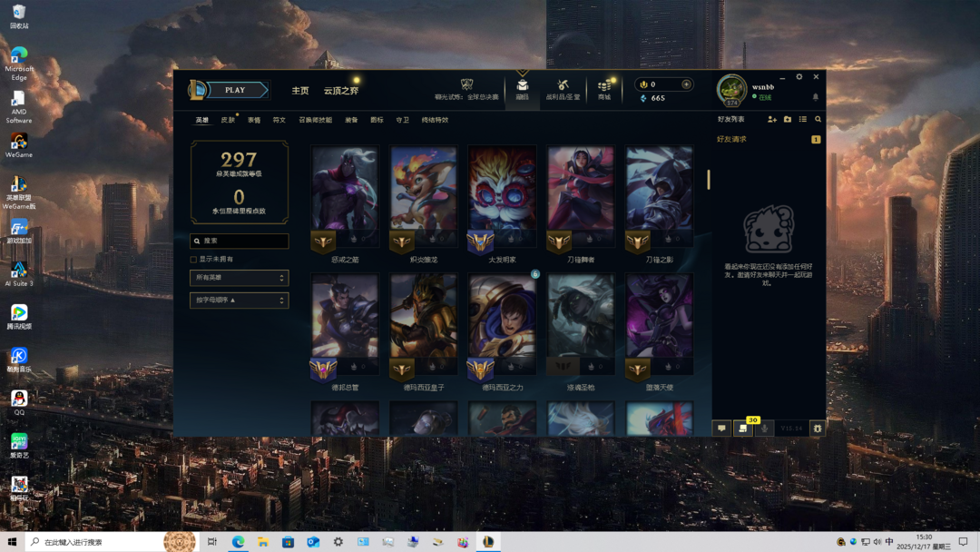The height and width of the screenshot is (552, 980).
Task: Open the notifications bell icon
Action: [x=815, y=97]
